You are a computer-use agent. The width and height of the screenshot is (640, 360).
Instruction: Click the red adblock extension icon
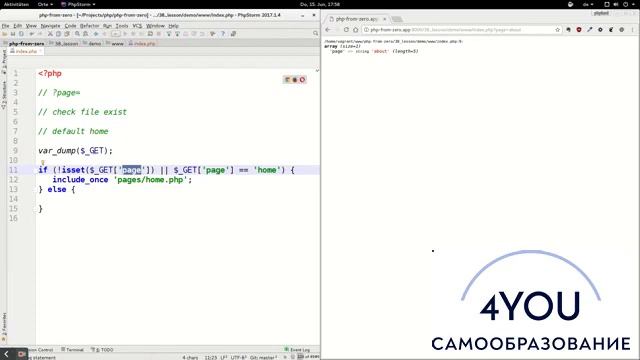(x=579, y=30)
